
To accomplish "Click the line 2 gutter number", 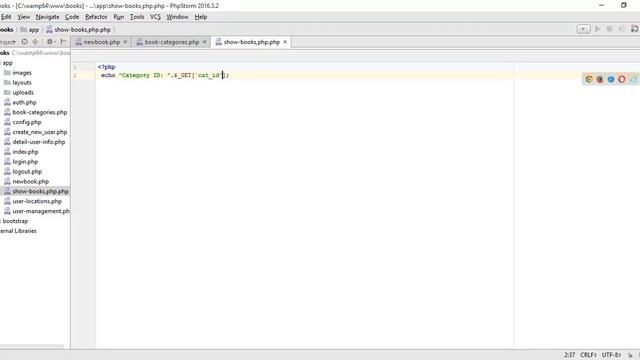I will tap(75, 76).
